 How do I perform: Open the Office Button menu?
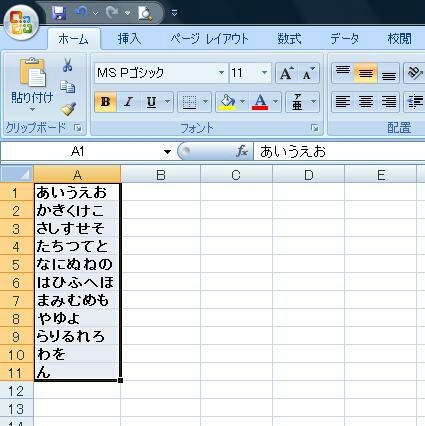(21, 22)
